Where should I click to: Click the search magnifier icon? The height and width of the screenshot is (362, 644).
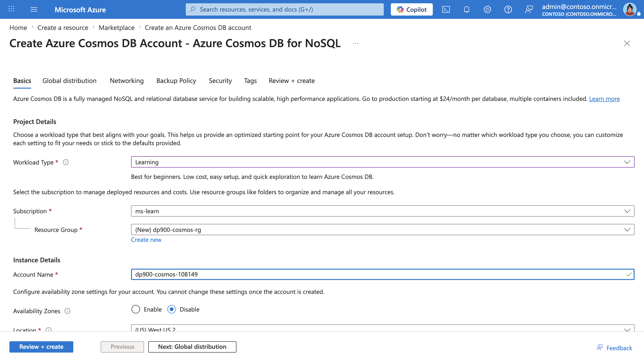(x=192, y=9)
